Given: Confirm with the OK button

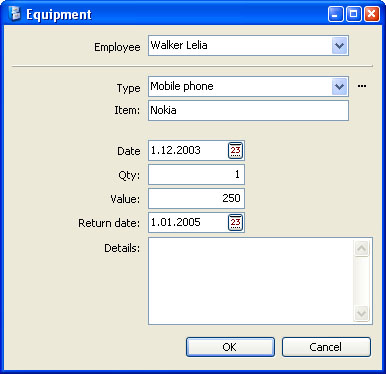Looking at the screenshot, I should [x=230, y=347].
